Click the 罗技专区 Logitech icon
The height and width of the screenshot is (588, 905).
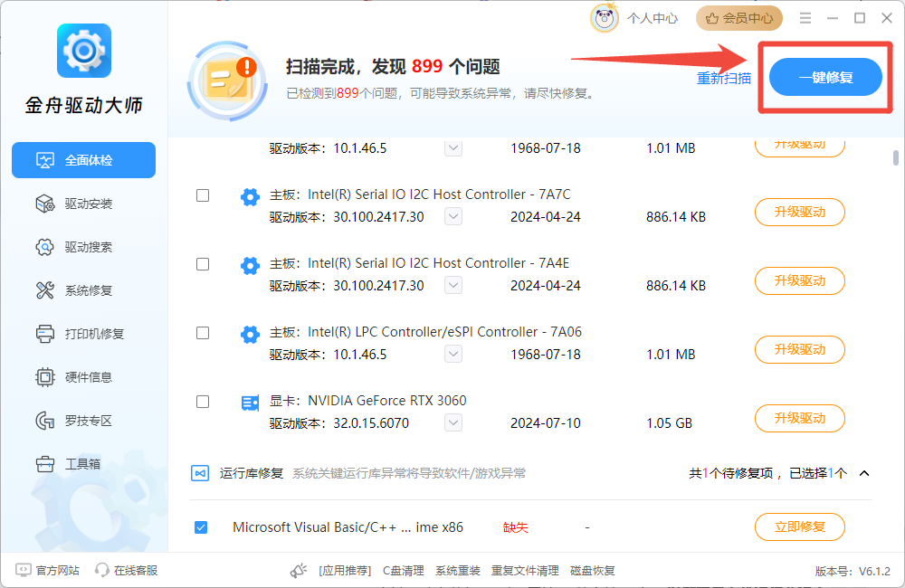[44, 421]
